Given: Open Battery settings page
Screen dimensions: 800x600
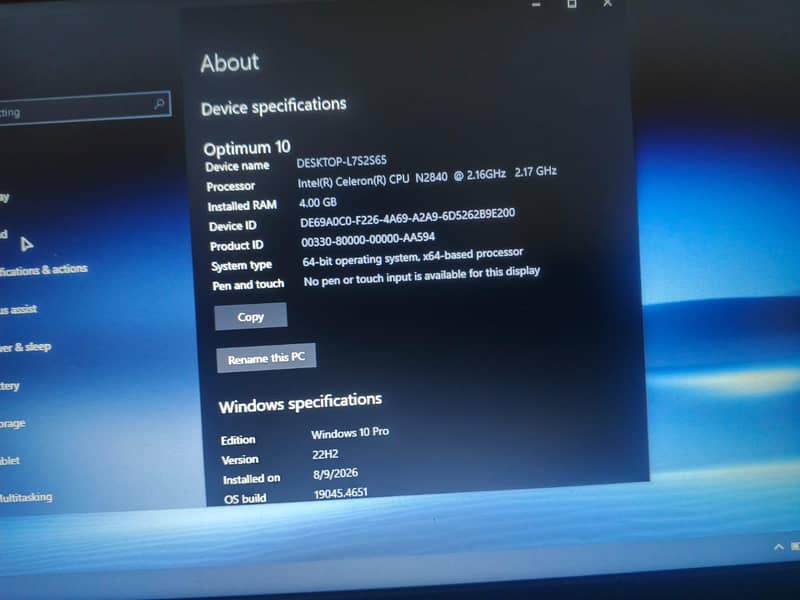Looking at the screenshot, I should click(x=10, y=386).
